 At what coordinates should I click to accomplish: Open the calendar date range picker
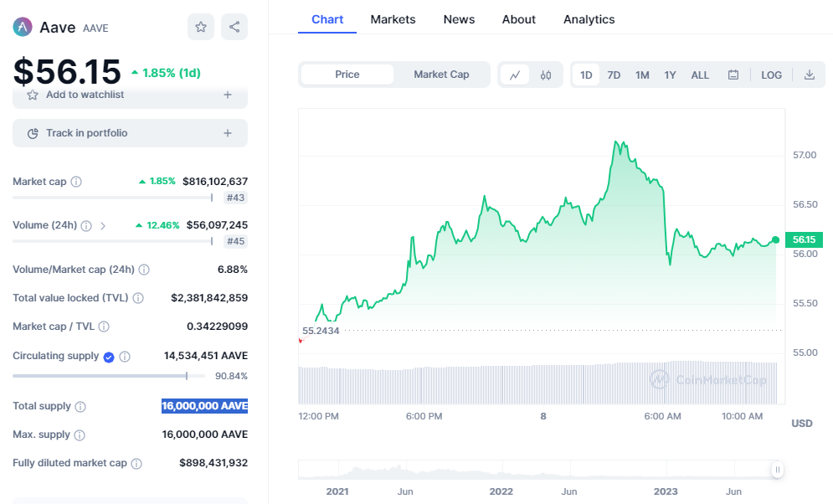[733, 75]
